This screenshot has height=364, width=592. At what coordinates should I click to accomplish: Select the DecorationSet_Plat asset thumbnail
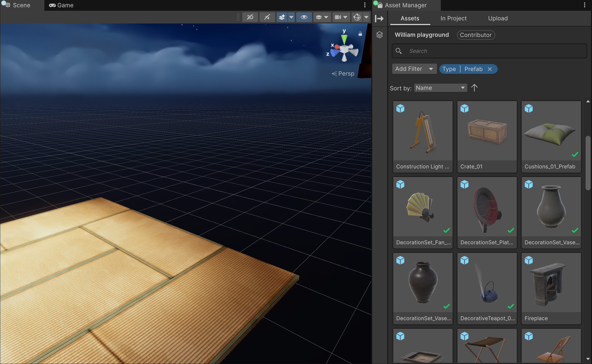(487, 207)
